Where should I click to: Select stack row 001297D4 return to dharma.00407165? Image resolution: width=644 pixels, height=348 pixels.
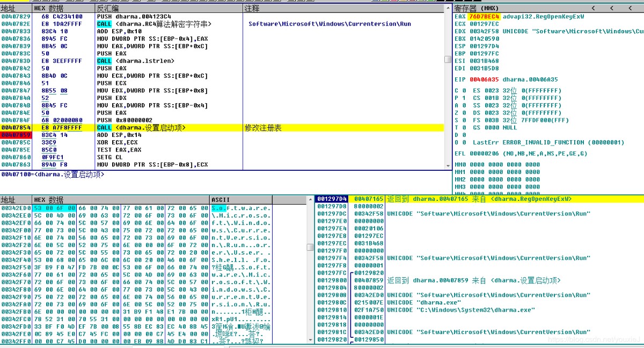[x=479, y=199]
